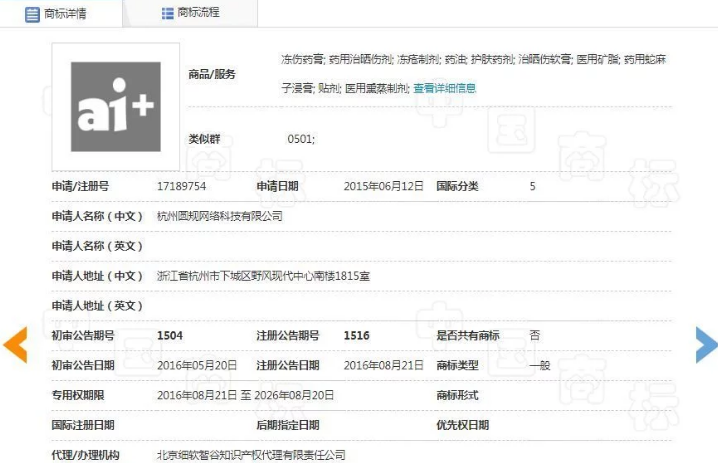Select preliminary announcement issue 1504
Viewport: 718px width, 463px height.
pyautogui.click(x=170, y=336)
